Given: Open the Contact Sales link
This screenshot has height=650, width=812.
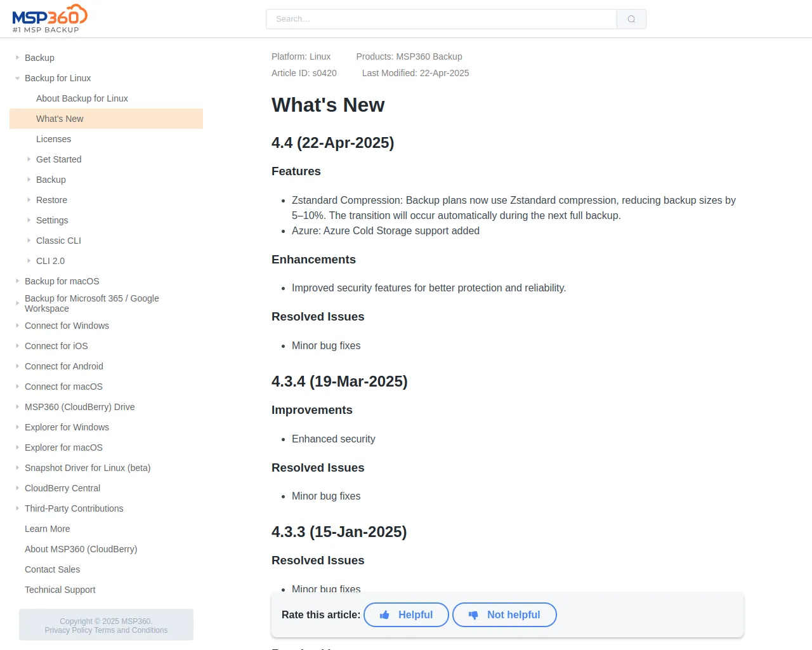Looking at the screenshot, I should (52, 569).
